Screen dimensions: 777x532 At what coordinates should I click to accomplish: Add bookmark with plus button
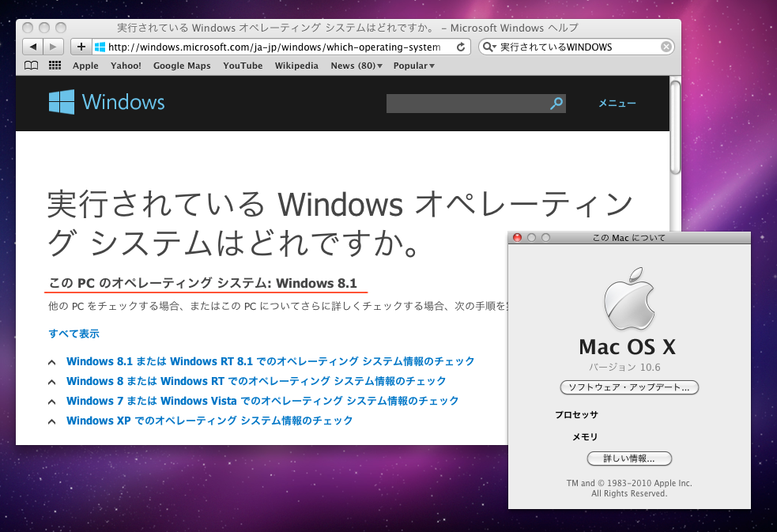81,47
